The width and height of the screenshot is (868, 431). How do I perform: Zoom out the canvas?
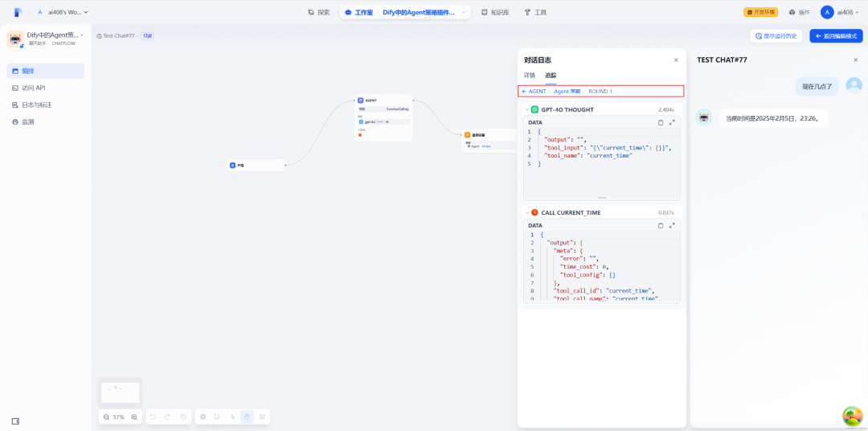(106, 417)
